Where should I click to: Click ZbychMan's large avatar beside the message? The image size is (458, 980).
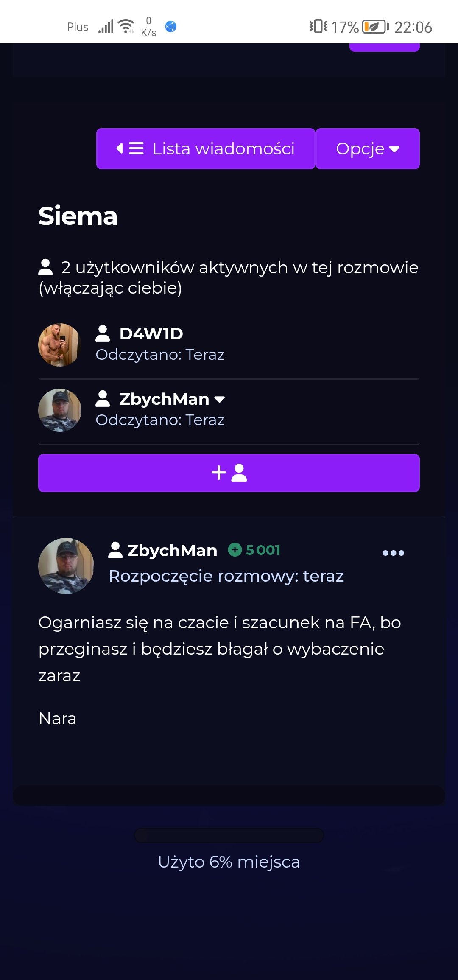[66, 566]
